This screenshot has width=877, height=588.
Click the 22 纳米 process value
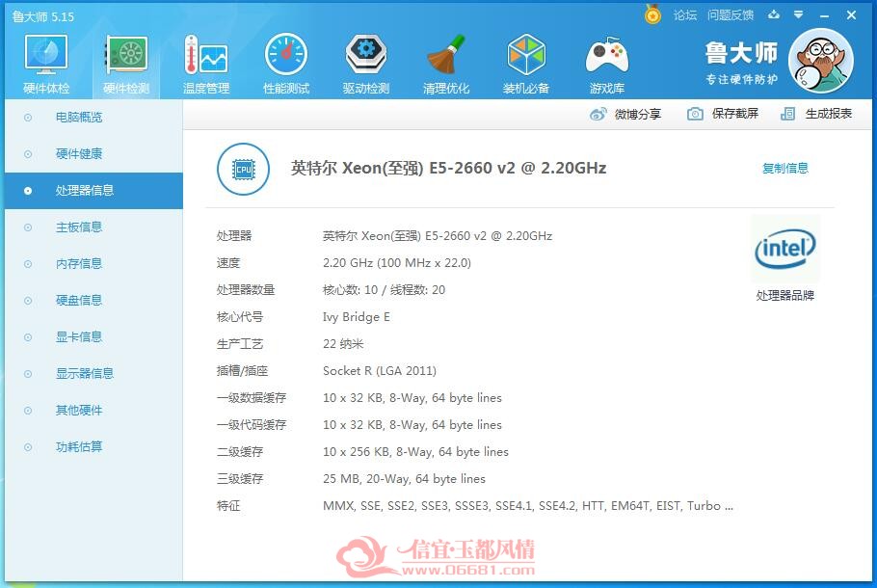(343, 344)
